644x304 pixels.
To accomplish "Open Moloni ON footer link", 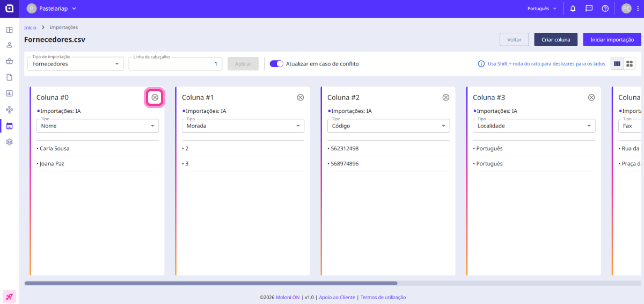I will (288, 297).
